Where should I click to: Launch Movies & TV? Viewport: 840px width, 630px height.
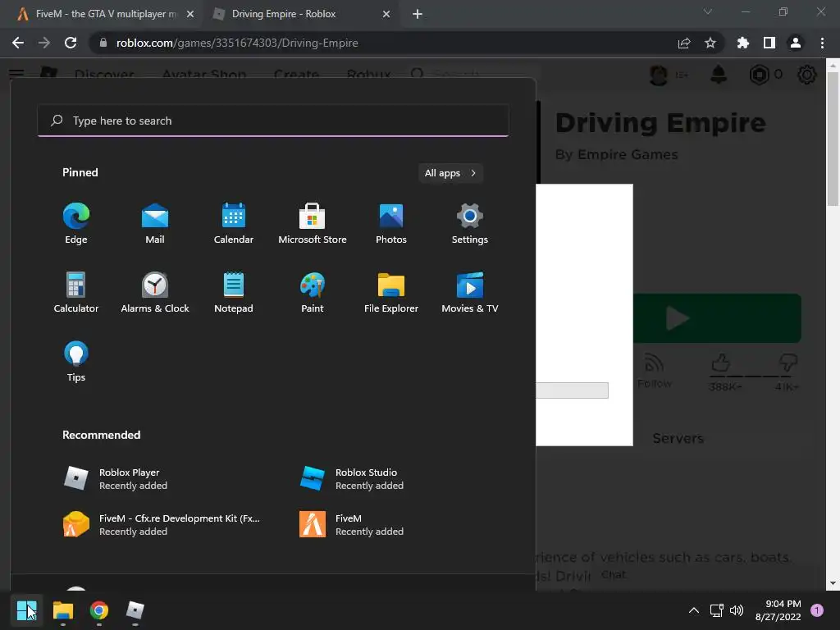[470, 293]
